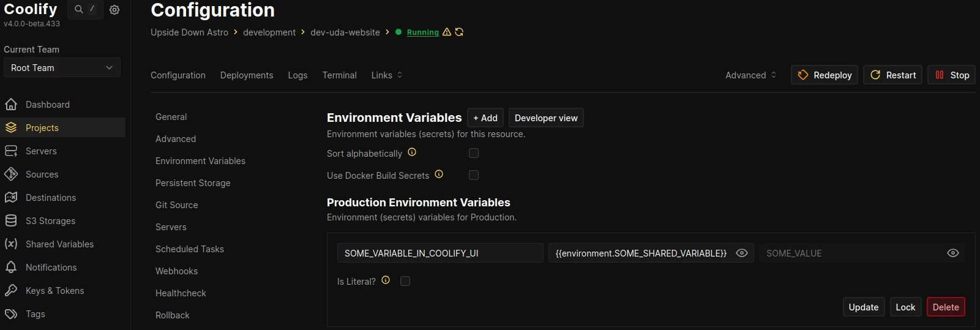980x330 pixels.
Task: Enable the Sort alphabetically checkbox
Action: tap(474, 153)
